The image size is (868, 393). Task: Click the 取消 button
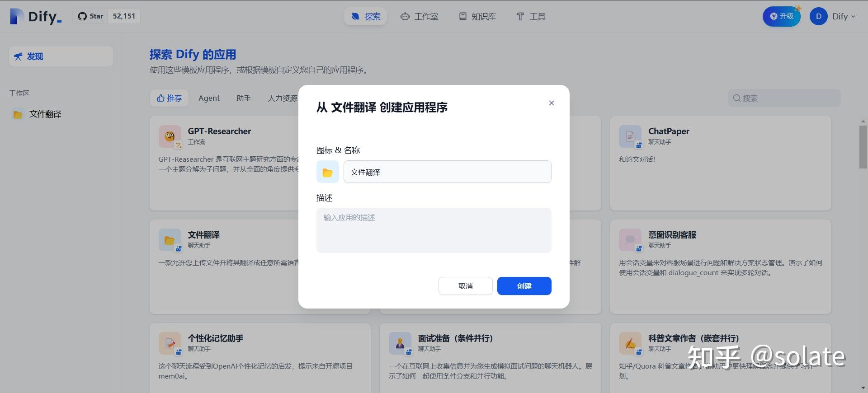click(466, 286)
